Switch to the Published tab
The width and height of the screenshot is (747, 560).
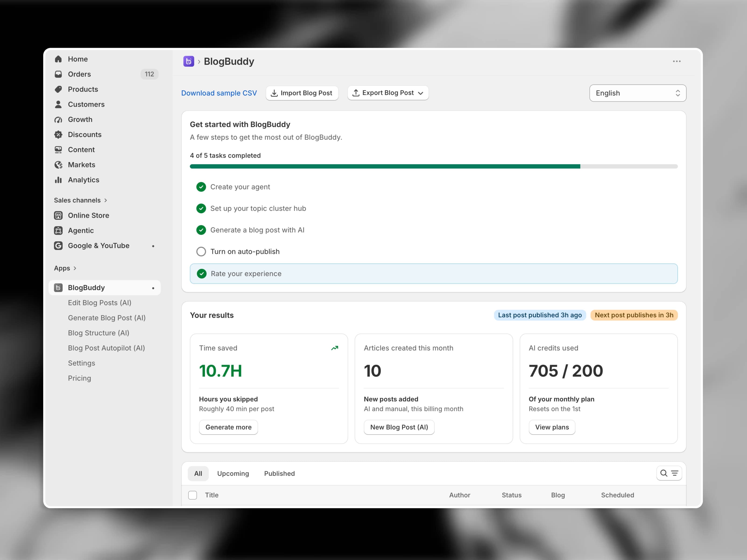click(279, 474)
